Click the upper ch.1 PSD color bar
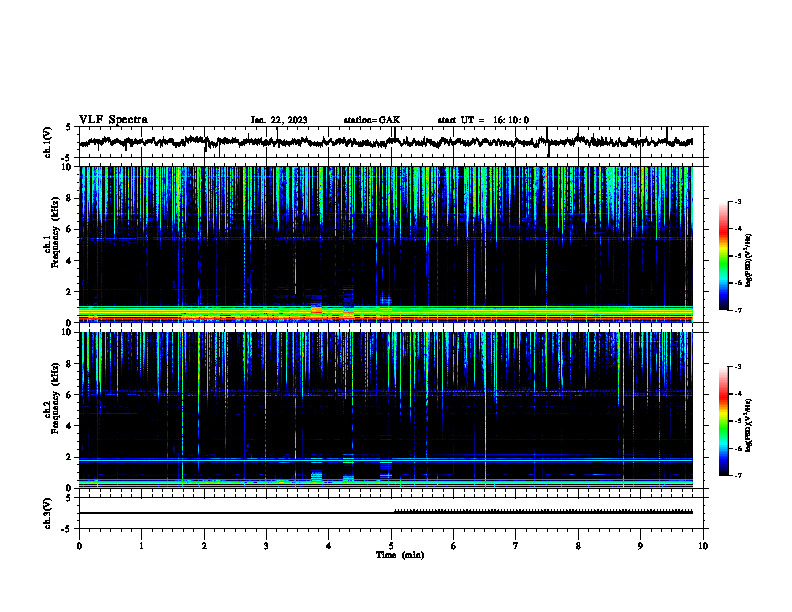The height and width of the screenshot is (612, 792). coord(724,256)
